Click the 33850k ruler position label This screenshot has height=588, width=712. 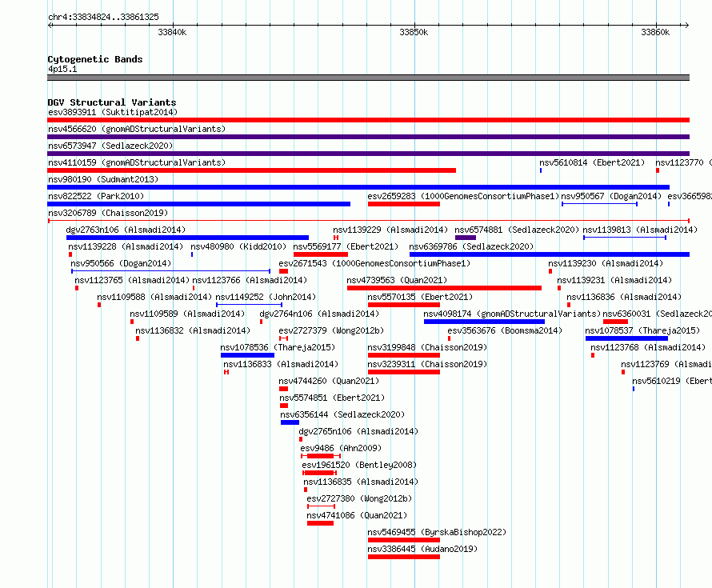(414, 32)
